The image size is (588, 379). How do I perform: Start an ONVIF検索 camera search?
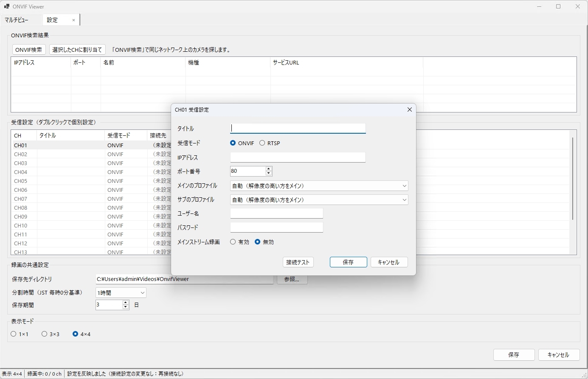tap(29, 50)
